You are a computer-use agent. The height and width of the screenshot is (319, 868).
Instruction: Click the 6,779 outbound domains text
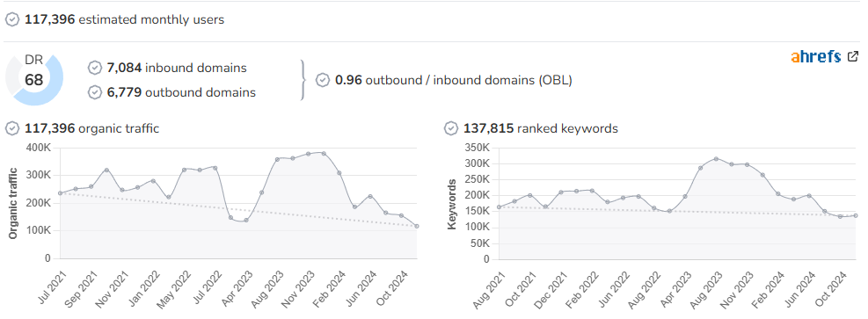(x=181, y=92)
